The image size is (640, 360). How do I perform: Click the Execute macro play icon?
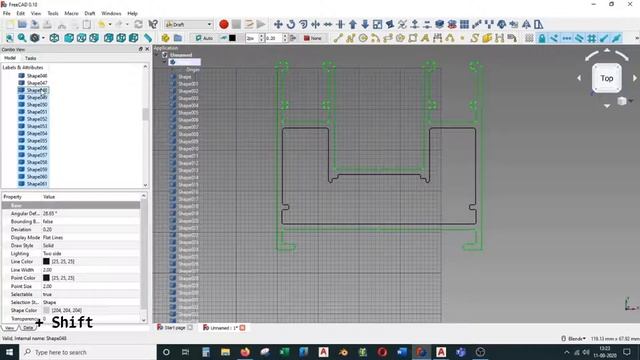[261, 24]
